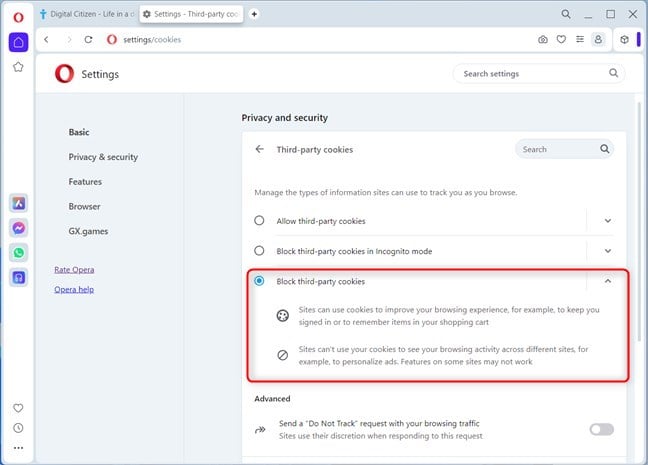Viewport: 648px width, 465px height.
Task: Open GX.games settings section
Action: 88,231
